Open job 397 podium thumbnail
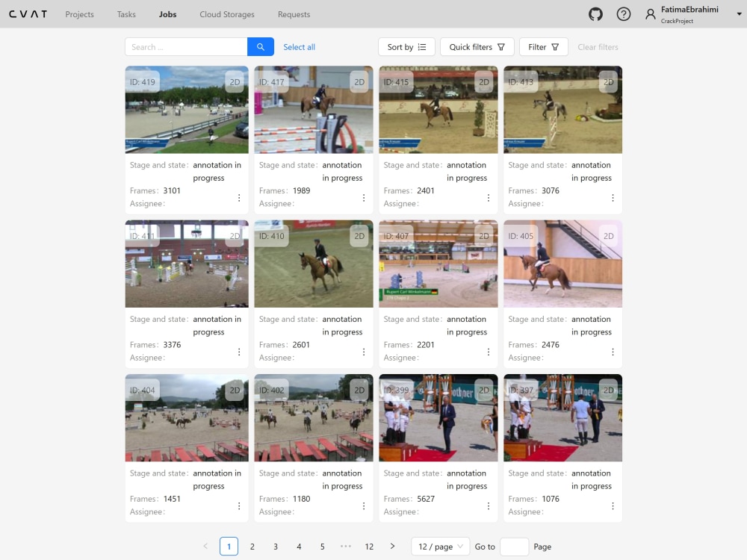Screen dimensions: 747x560 [x=562, y=417]
